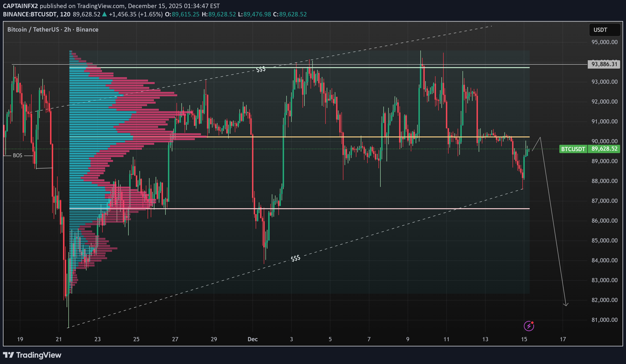Click the 93,886.31 price level label
626x364 pixels.
pos(604,64)
